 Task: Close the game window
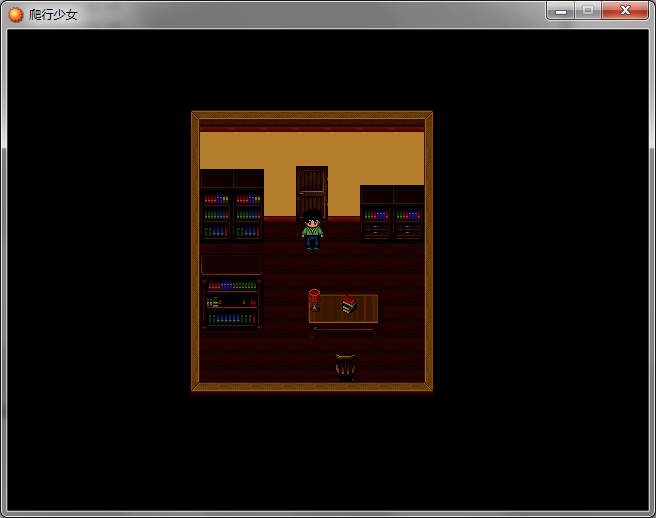625,11
